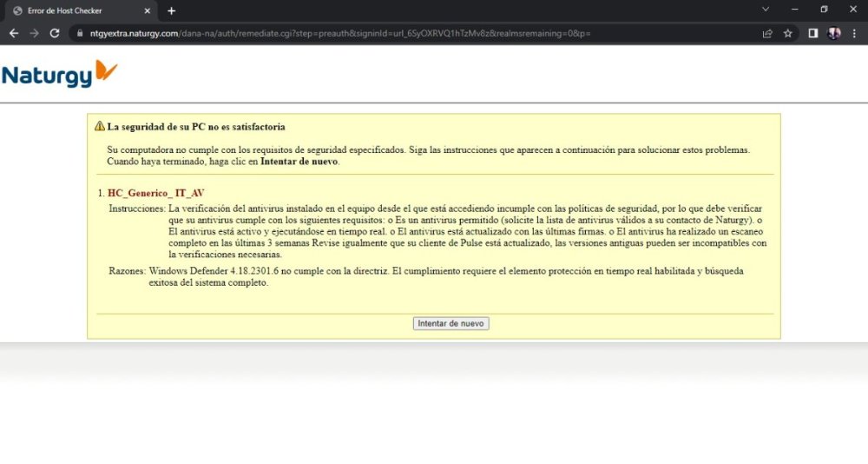The height and width of the screenshot is (464, 868).
Task: Close the Error de Host Checker tab
Action: coord(148,10)
